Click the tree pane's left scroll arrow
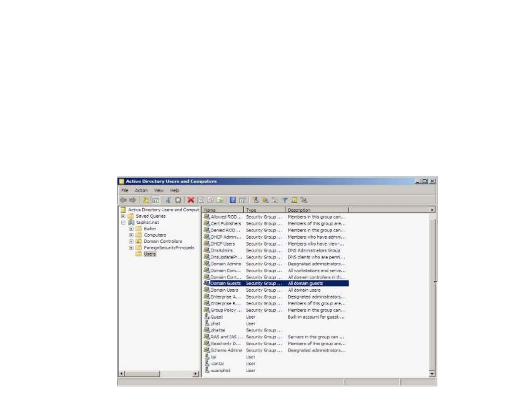This screenshot has width=532, height=411. 122,374
